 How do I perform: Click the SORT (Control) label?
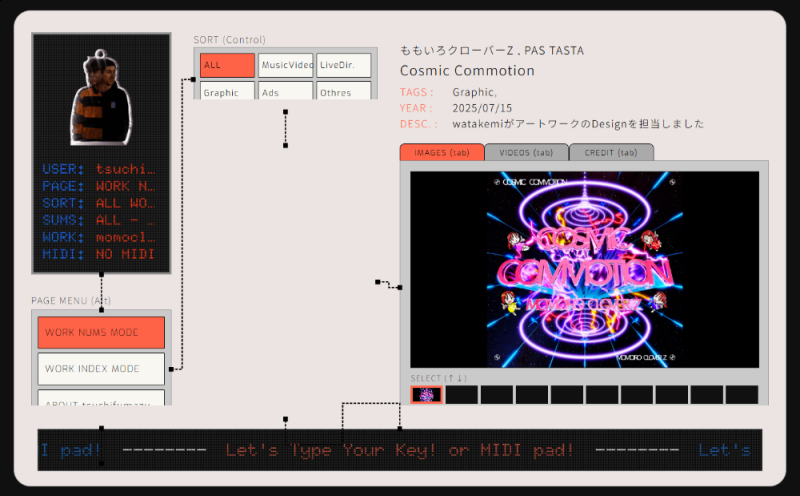pyautogui.click(x=230, y=40)
